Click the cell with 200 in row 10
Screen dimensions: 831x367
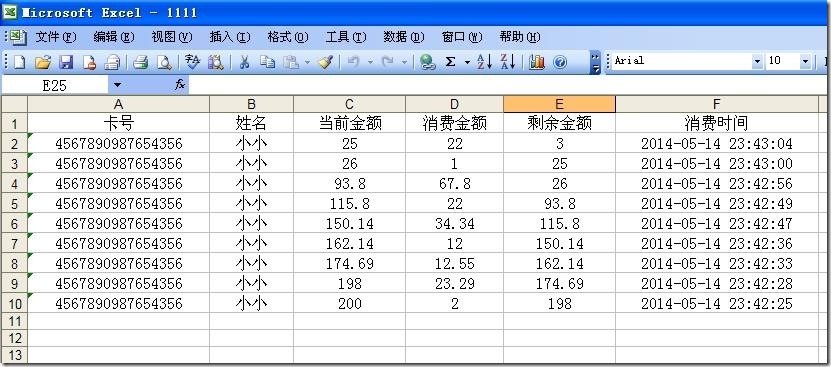click(349, 303)
